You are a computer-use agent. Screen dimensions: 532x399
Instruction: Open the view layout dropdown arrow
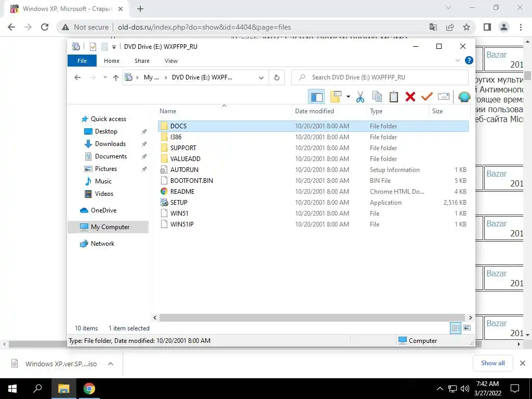click(x=348, y=97)
